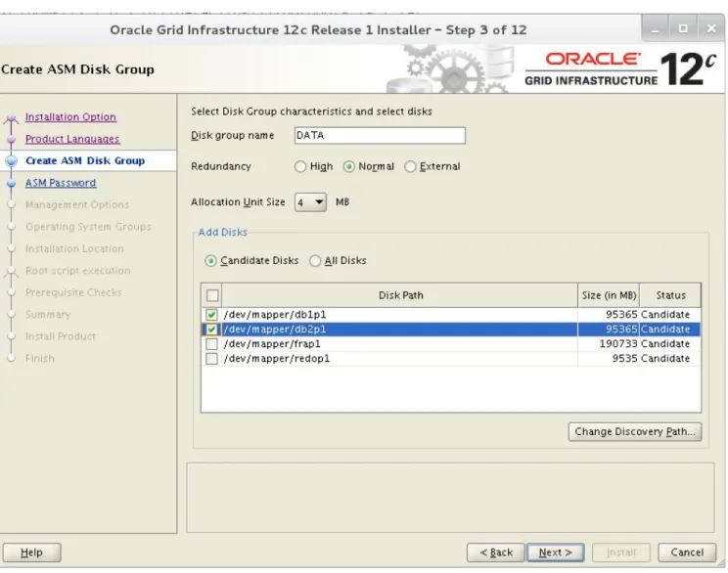Check the /dev/mapper/redop1 disk checkbox
728x573 pixels.
(211, 359)
